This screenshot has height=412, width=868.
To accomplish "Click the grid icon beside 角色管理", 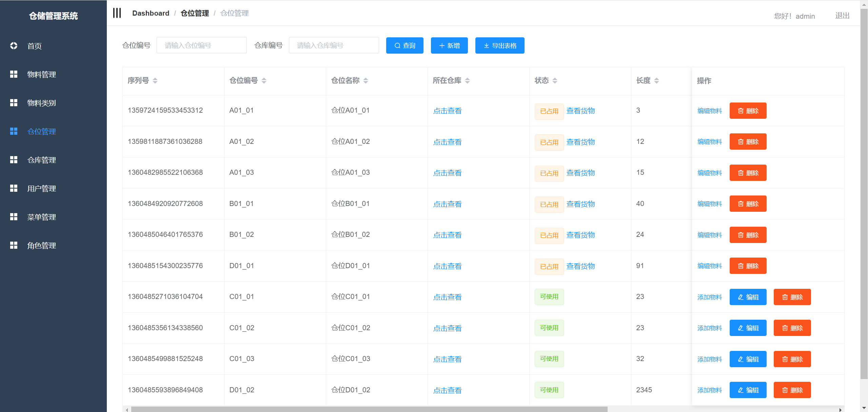I will pos(14,245).
